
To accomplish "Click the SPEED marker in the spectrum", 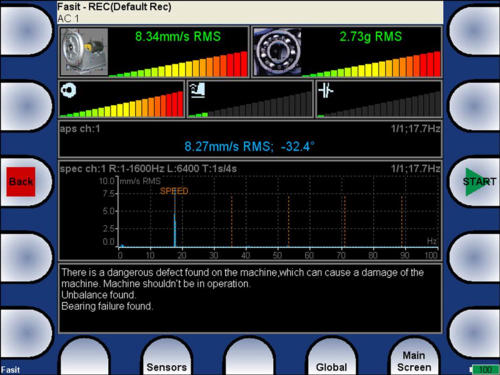I will point(174,191).
